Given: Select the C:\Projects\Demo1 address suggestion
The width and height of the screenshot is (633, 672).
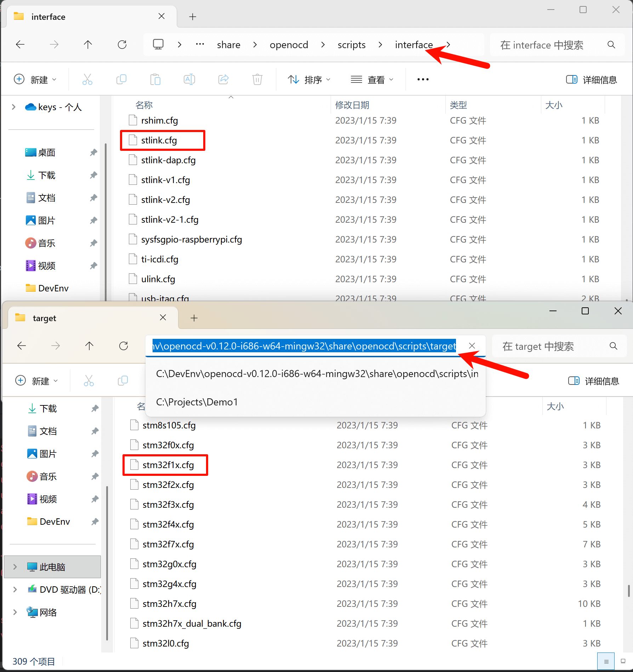Looking at the screenshot, I should click(x=197, y=402).
